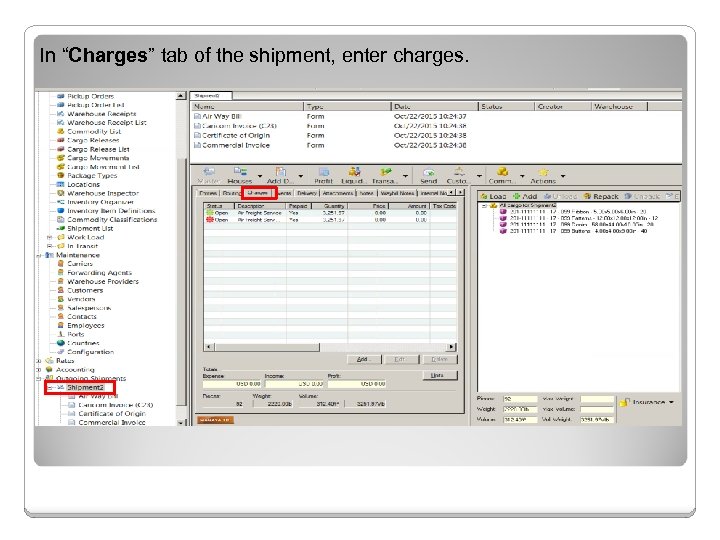Click the Inventory Item Definitions icon
720x540 pixels.
pos(60,211)
